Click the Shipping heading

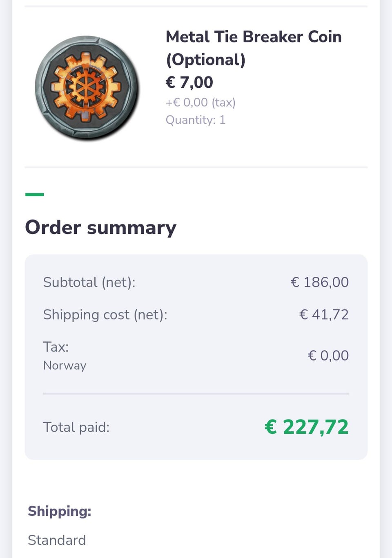(60, 511)
